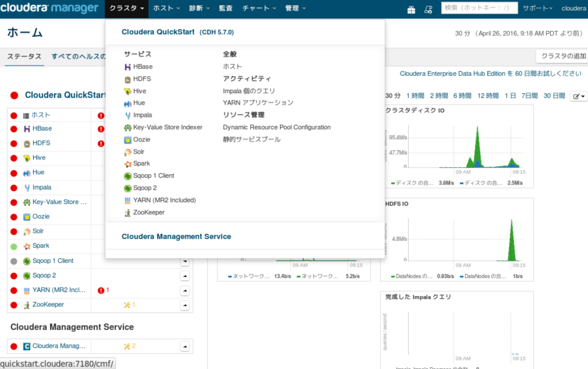Click the クラスタの追加 button

pos(563,56)
